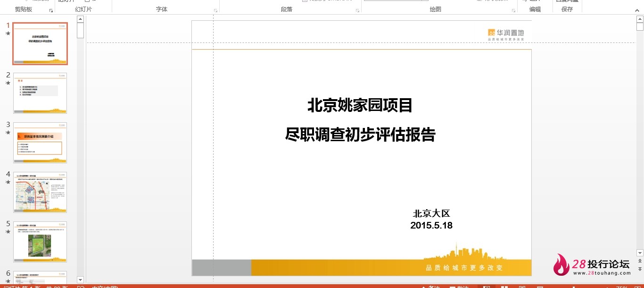644x288 pixels.
Task: Click slide number 5 in the thumbnail pane
Action: tap(8, 224)
